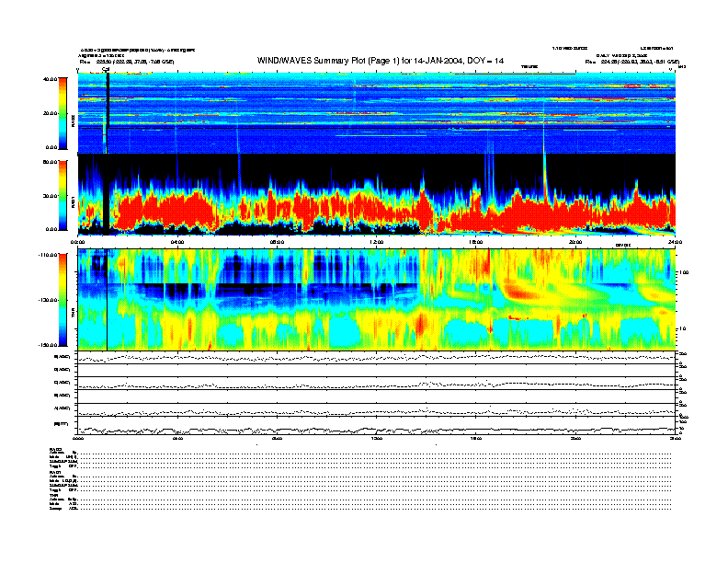
Task: Click the 04:00 time axis label
Action: pyautogui.click(x=177, y=241)
